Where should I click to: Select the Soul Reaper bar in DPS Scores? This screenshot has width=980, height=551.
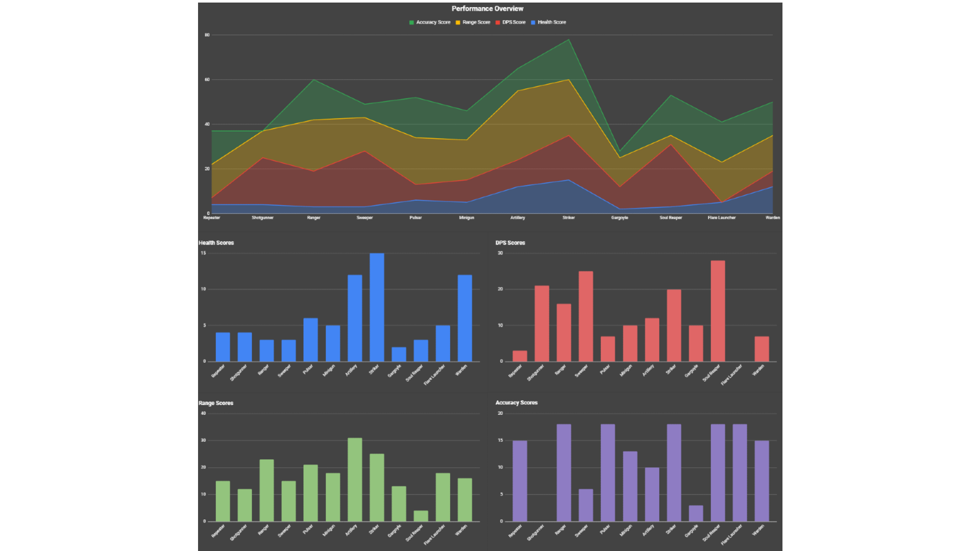[x=718, y=311]
